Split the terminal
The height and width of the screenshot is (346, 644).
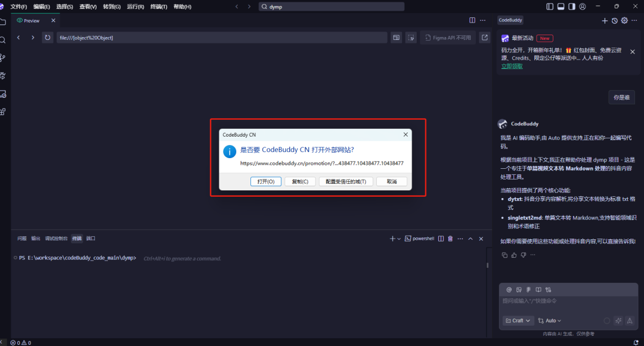(x=441, y=239)
